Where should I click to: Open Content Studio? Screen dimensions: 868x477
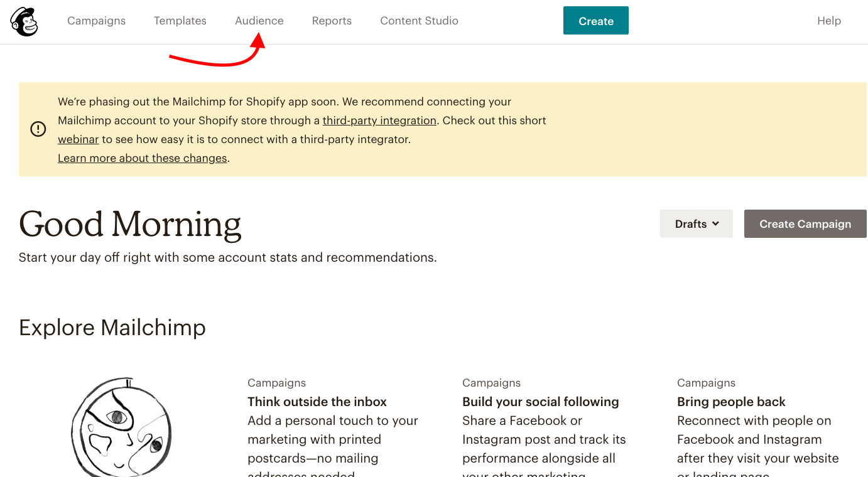click(419, 21)
